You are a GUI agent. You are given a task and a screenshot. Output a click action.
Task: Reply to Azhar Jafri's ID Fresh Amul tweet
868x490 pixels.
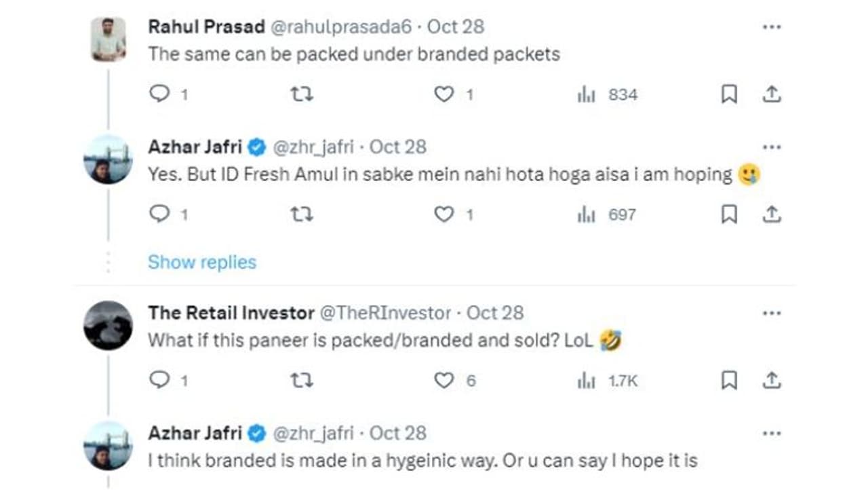click(159, 214)
